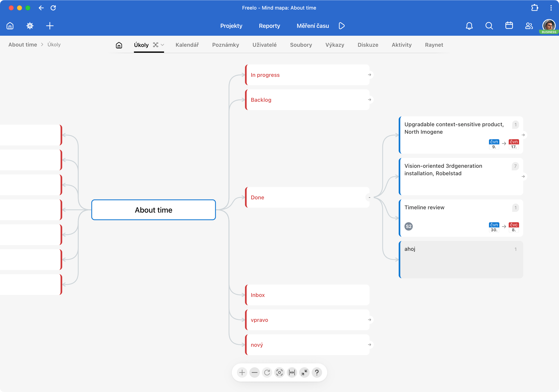559x392 pixels.
Task: Center the mind map with the focus icon
Action: coord(279,372)
